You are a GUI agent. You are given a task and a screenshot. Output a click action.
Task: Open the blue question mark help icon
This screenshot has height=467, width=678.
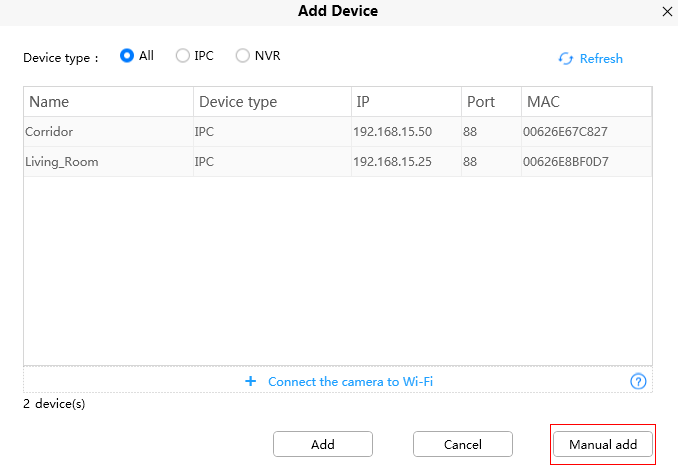pyautogui.click(x=638, y=381)
